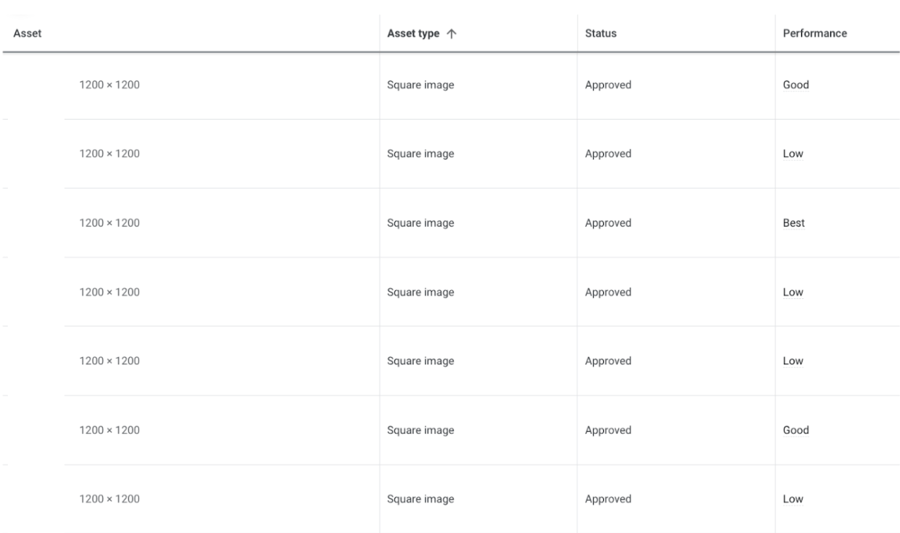Select Low performance in the fourth row

click(x=793, y=292)
